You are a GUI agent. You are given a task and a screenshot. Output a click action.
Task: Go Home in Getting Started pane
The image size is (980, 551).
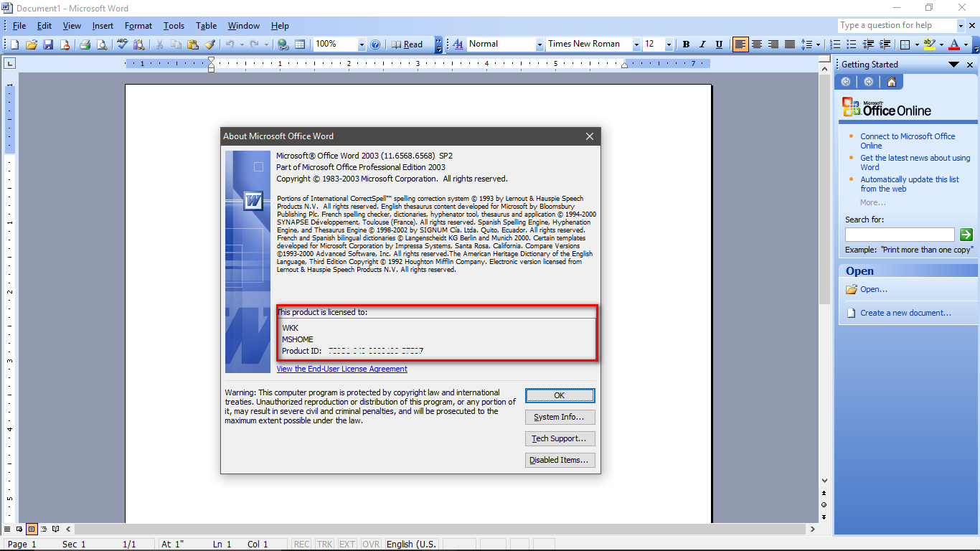(891, 82)
